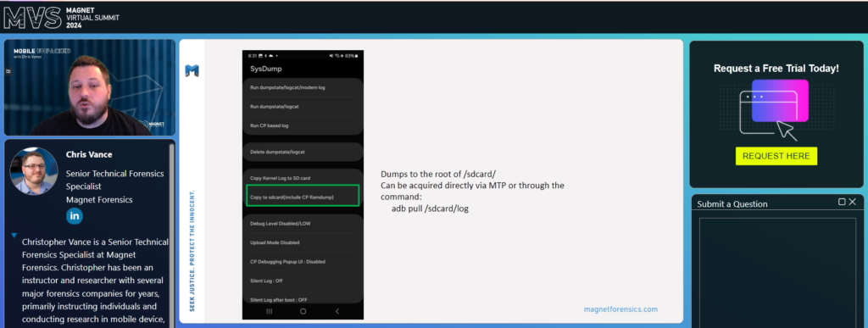Click 'Request a Free Trial Today!' heading
Viewport: 868px width, 328px height.
pyautogui.click(x=776, y=69)
